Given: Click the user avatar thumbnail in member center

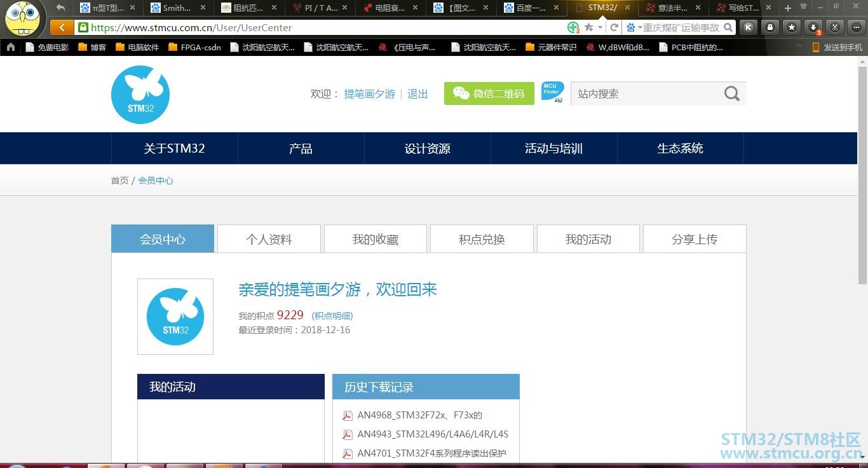Looking at the screenshot, I should click(x=175, y=317).
